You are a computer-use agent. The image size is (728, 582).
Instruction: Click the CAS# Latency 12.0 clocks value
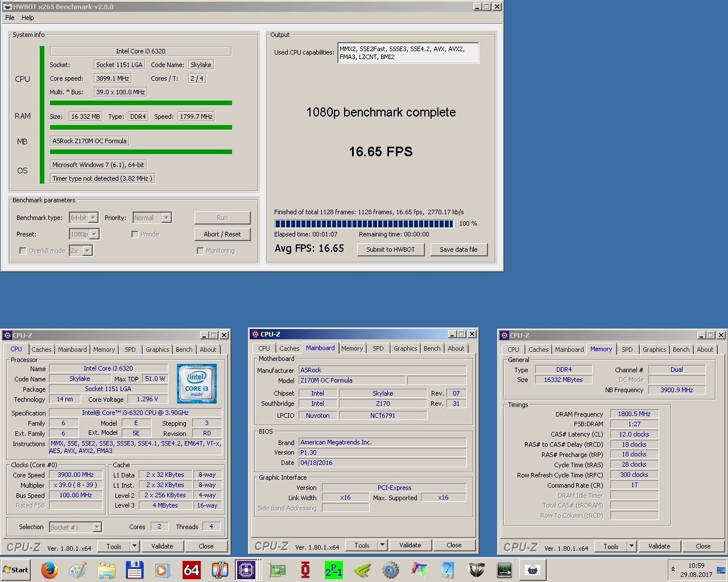[x=634, y=434]
